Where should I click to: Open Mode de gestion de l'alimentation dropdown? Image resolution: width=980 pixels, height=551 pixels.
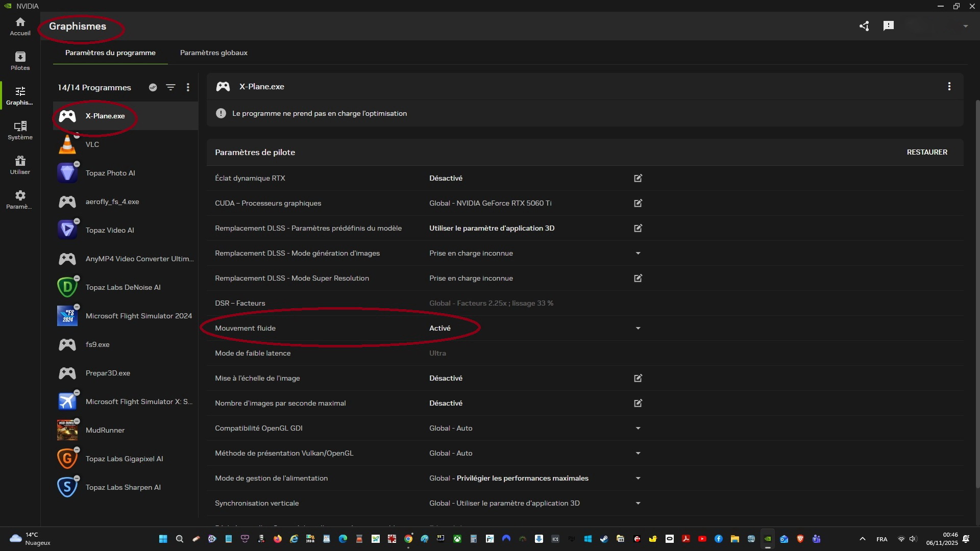[638, 478]
